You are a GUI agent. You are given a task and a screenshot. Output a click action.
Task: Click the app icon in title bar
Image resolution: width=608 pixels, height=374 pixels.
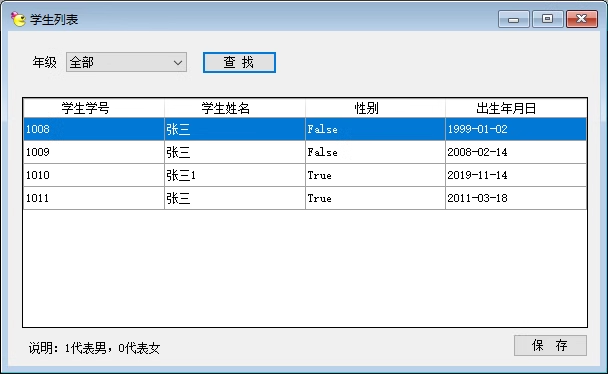point(18,19)
